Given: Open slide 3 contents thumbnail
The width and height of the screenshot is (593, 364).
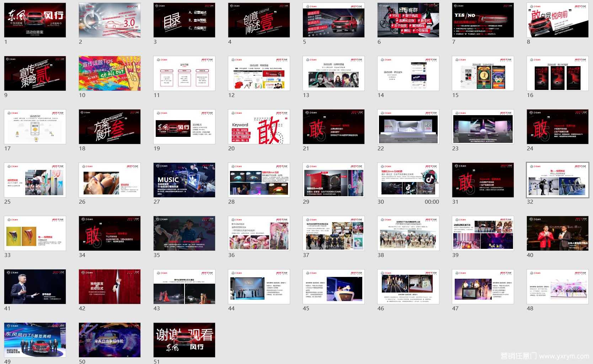Looking at the screenshot, I should click(x=184, y=20).
